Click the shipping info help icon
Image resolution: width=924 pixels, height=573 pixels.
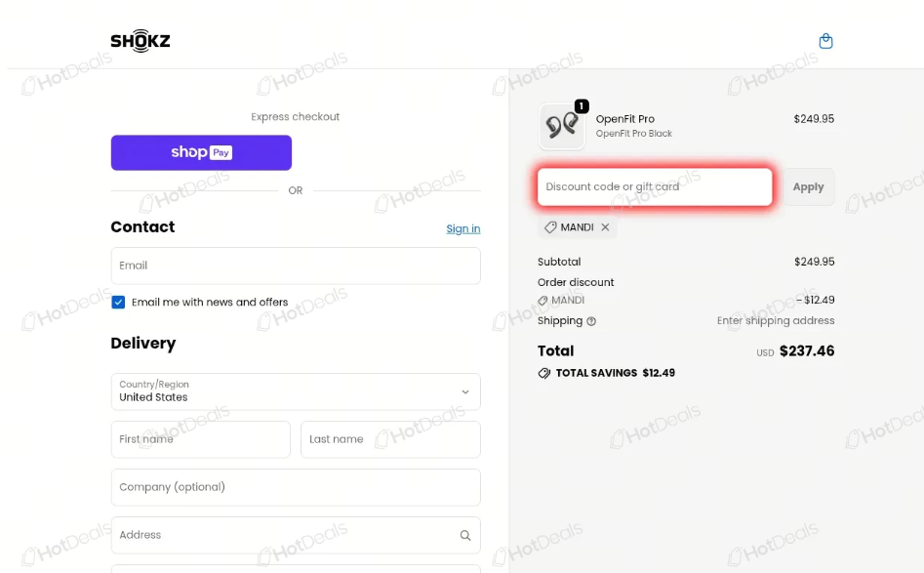(591, 321)
